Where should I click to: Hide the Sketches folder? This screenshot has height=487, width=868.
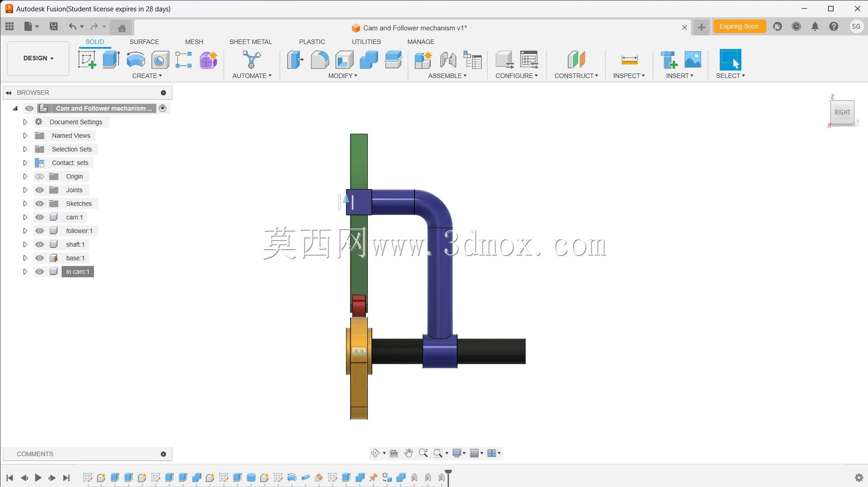[x=39, y=204]
